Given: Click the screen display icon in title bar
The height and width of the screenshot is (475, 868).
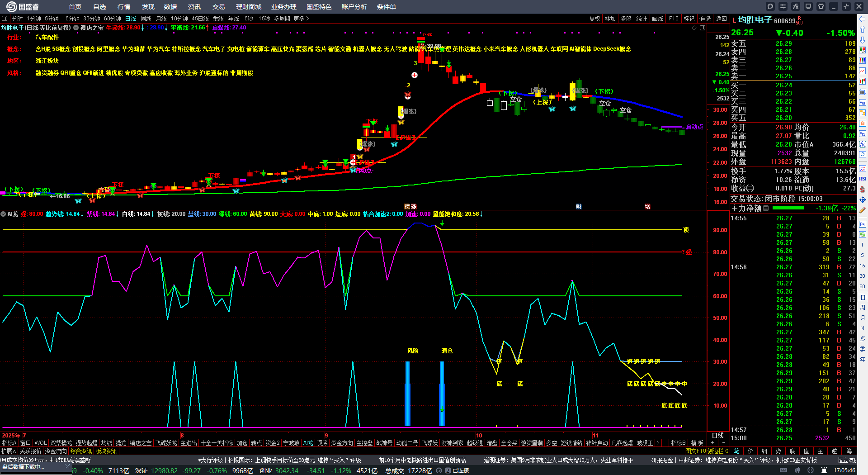Looking at the screenshot, I should 808,6.
